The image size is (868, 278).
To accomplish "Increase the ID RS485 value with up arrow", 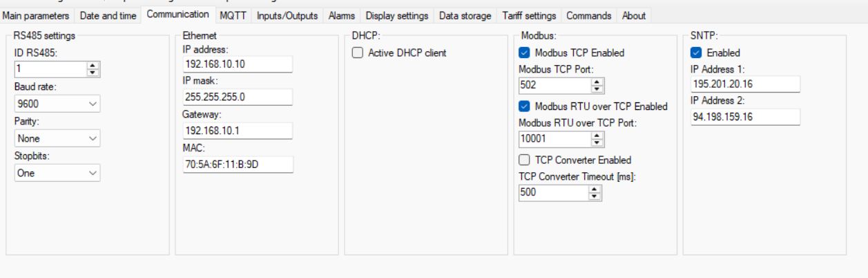I will [x=93, y=66].
